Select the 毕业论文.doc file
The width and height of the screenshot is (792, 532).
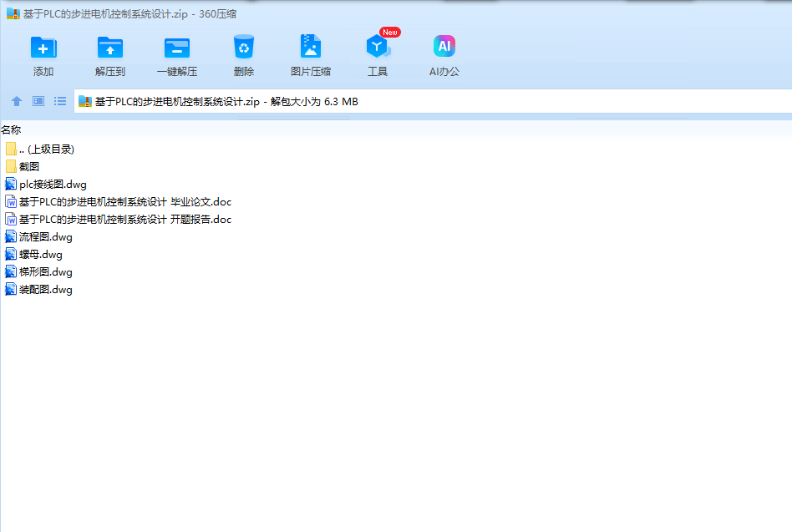click(x=119, y=202)
